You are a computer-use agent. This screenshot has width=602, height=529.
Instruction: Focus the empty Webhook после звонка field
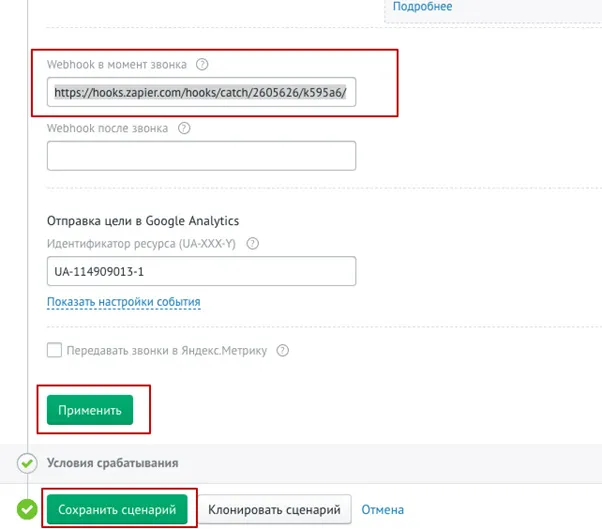(x=201, y=156)
